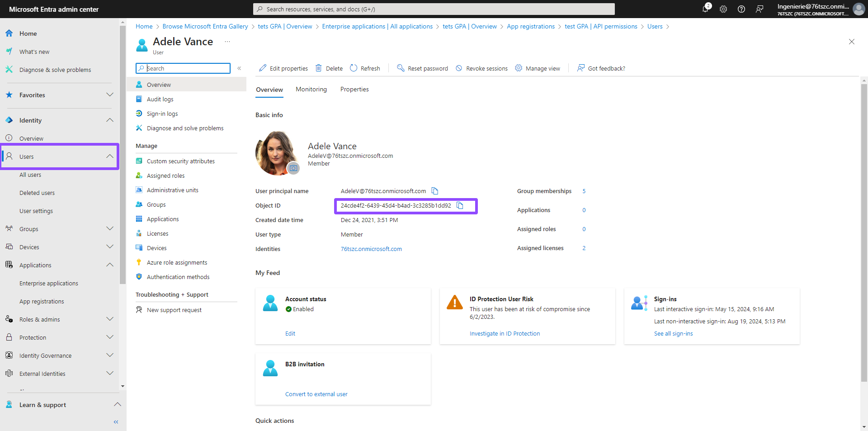Click the main content vertical scrollbar
868x431 pixels.
click(864, 233)
